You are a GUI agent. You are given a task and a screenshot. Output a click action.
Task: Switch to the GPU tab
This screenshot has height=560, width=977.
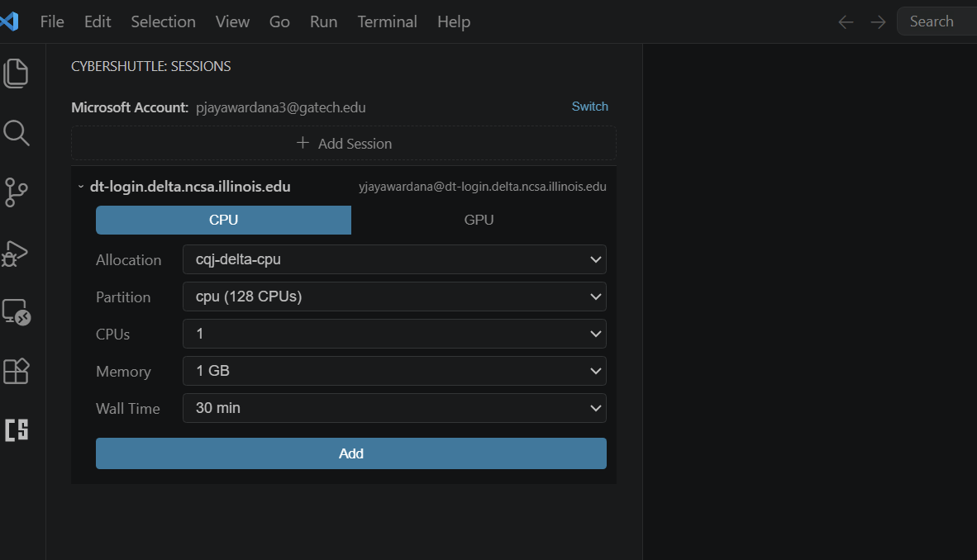coord(479,220)
